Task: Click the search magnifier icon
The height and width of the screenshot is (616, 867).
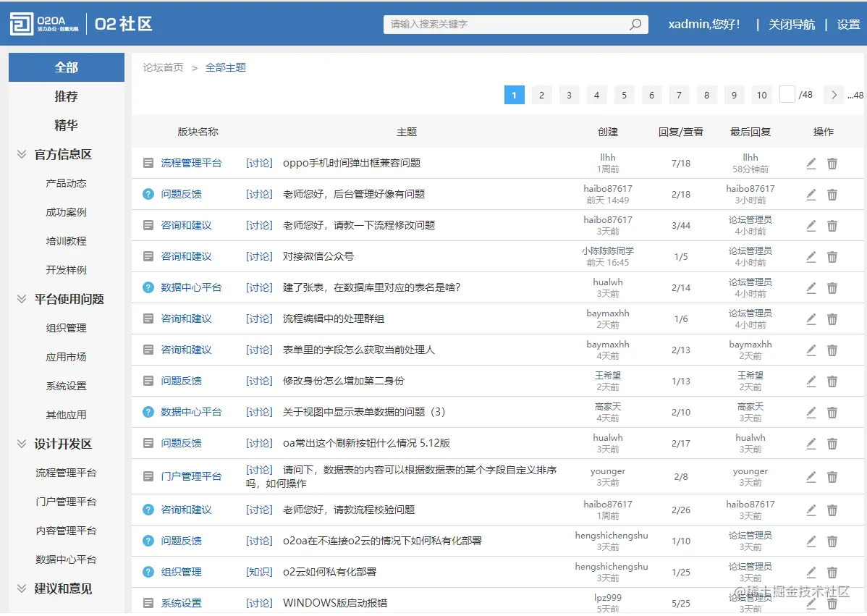Action: [635, 25]
